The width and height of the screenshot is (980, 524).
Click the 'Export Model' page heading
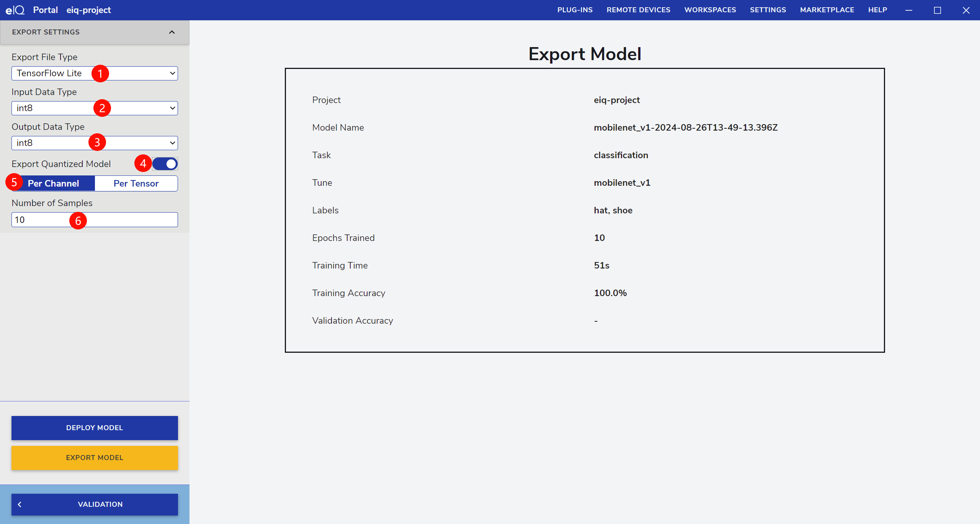click(x=585, y=54)
